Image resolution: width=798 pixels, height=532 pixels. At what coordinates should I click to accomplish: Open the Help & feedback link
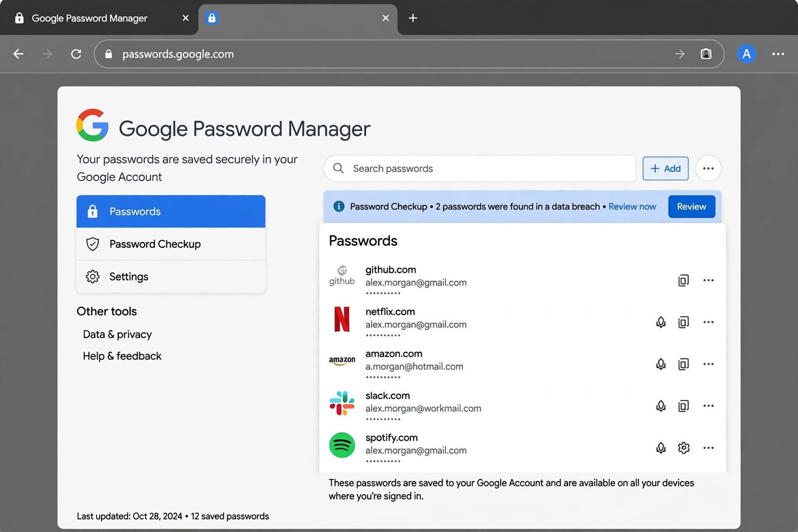pos(122,356)
